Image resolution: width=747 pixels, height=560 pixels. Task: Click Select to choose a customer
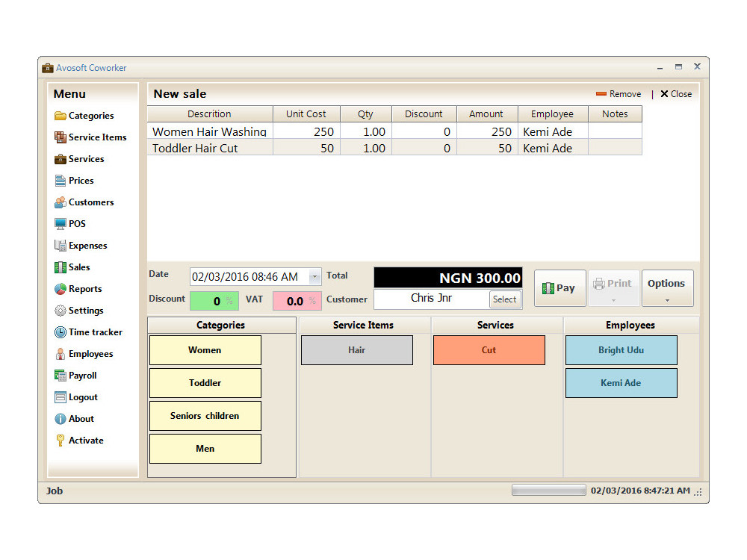pos(504,299)
